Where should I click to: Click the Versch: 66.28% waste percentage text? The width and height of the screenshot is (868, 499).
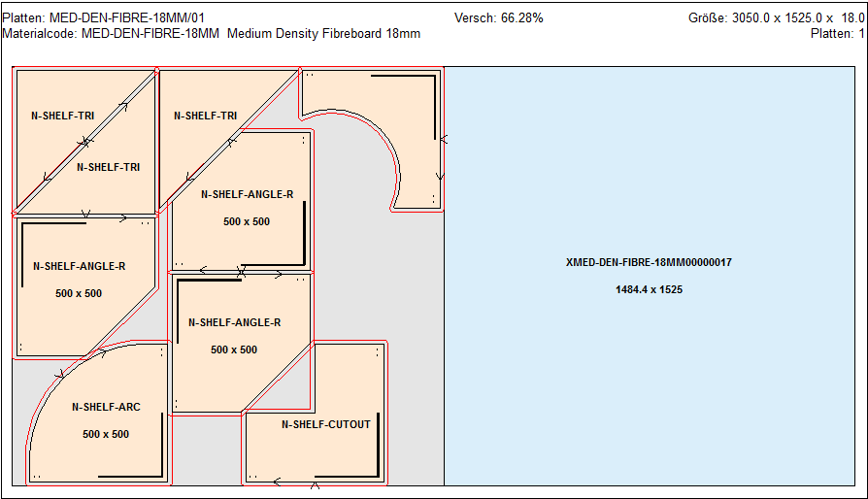(498, 18)
